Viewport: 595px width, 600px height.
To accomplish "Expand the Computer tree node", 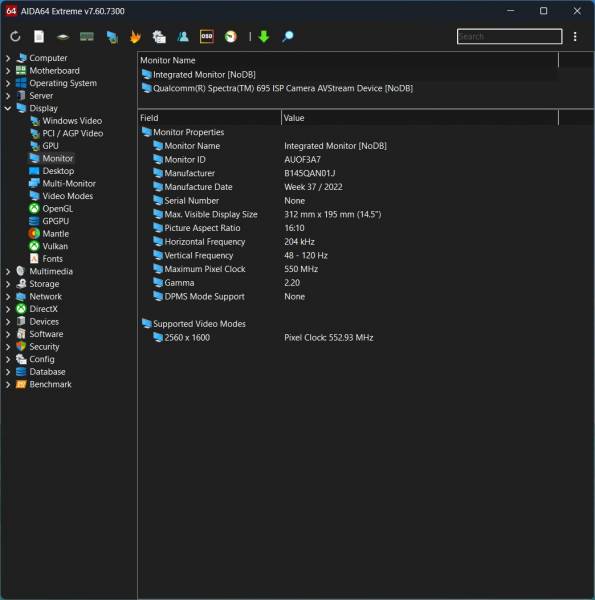I will point(8,58).
